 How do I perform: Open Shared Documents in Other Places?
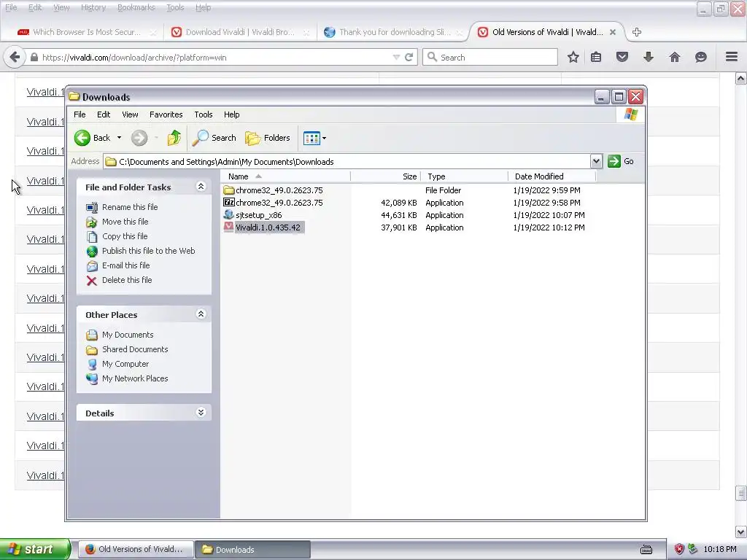pos(135,349)
